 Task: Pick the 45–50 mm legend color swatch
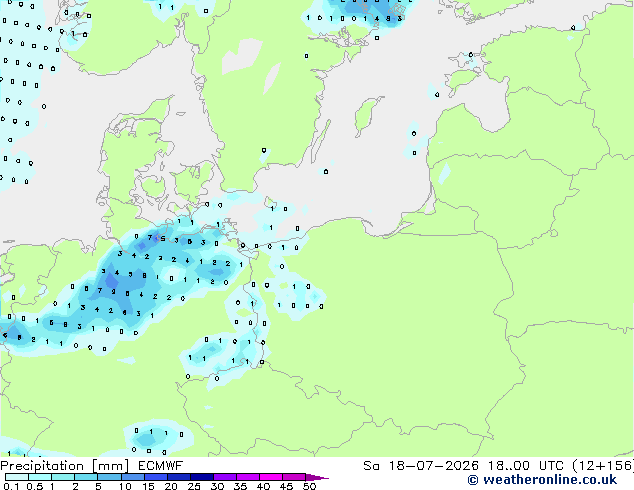[294, 477]
